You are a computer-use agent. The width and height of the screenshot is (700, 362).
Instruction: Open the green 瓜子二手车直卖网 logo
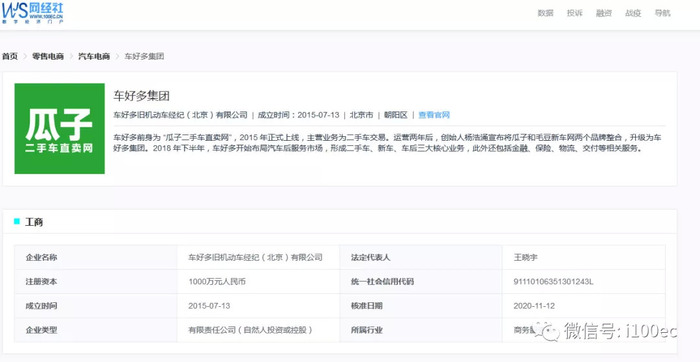60,129
